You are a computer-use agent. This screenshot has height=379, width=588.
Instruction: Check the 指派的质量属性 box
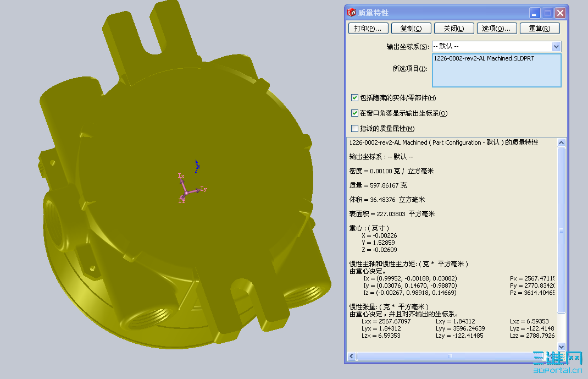pos(355,128)
